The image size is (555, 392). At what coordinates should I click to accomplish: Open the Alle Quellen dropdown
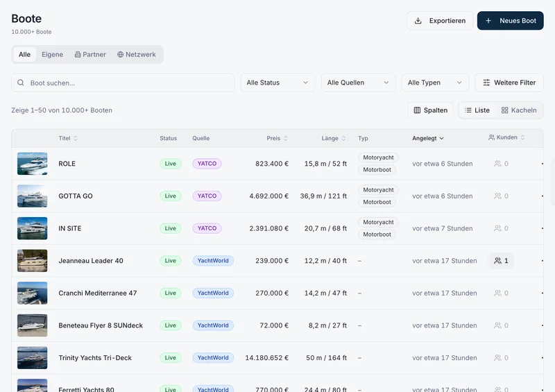tap(358, 83)
